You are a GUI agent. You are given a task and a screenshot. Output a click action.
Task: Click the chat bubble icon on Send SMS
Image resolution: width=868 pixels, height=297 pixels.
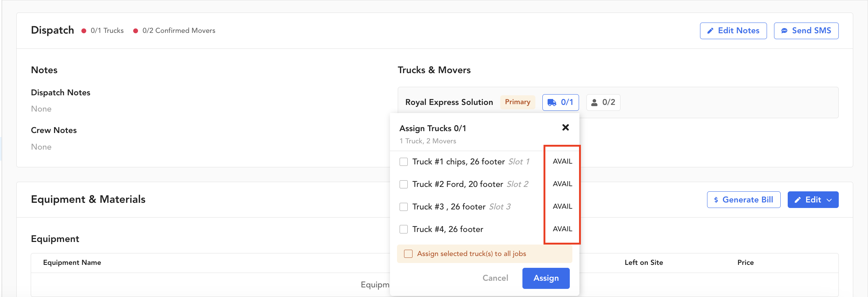784,31
